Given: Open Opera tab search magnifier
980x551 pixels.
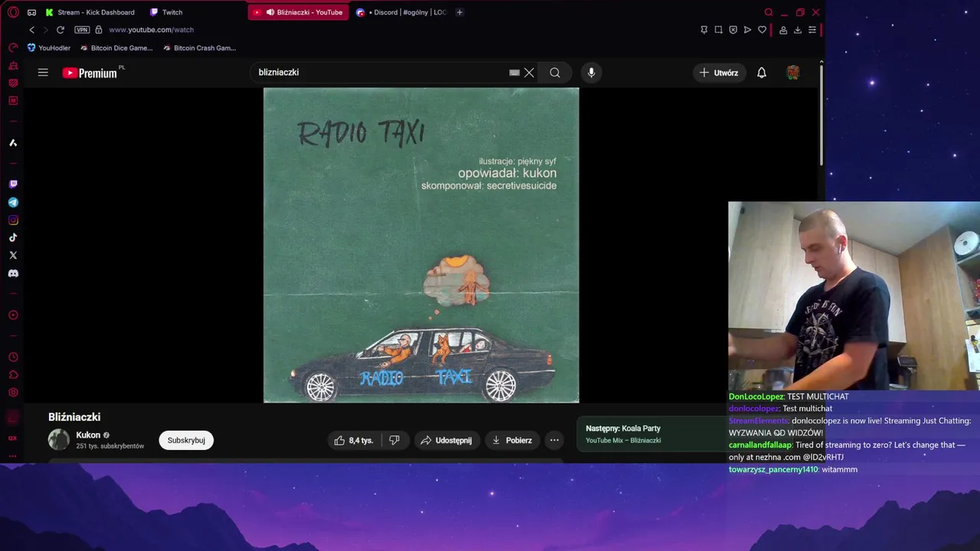Looking at the screenshot, I should [x=769, y=12].
